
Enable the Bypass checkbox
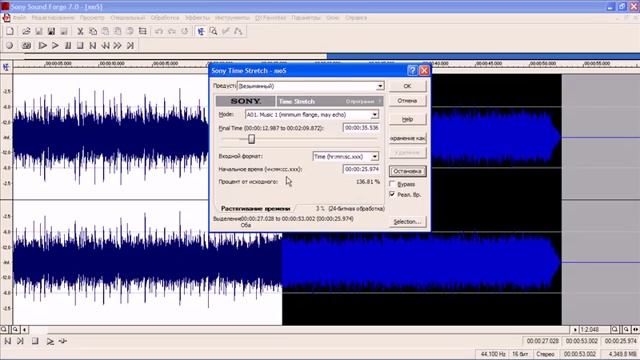pyautogui.click(x=392, y=184)
